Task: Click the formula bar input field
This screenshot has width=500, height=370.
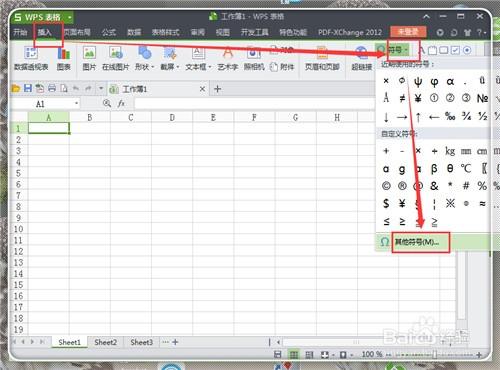Action: [x=255, y=104]
